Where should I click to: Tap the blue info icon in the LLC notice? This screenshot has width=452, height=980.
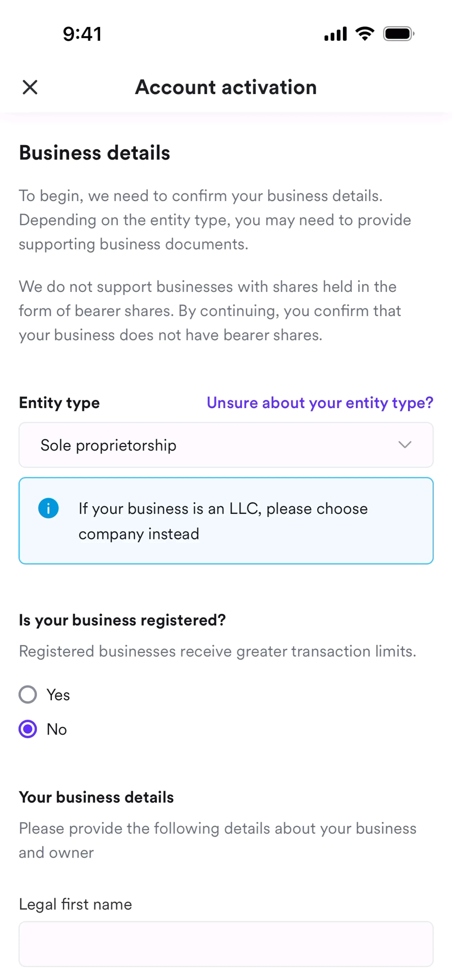pos(48,508)
